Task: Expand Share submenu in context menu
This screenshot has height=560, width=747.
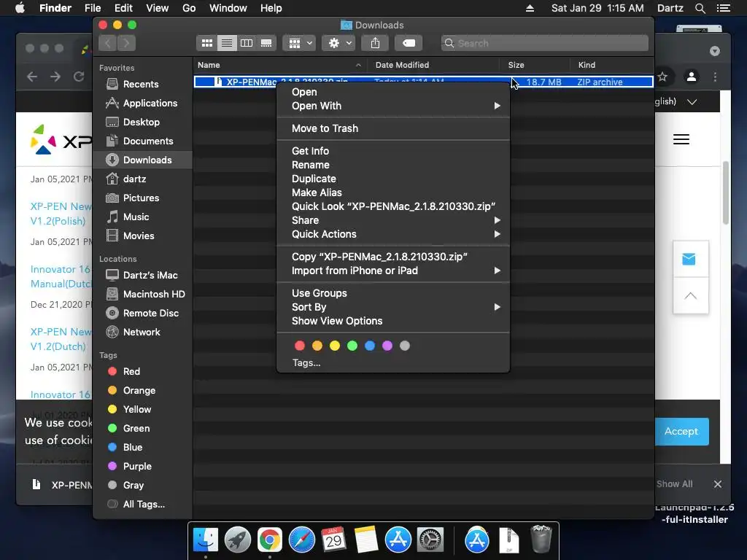Action: pyautogui.click(x=393, y=220)
